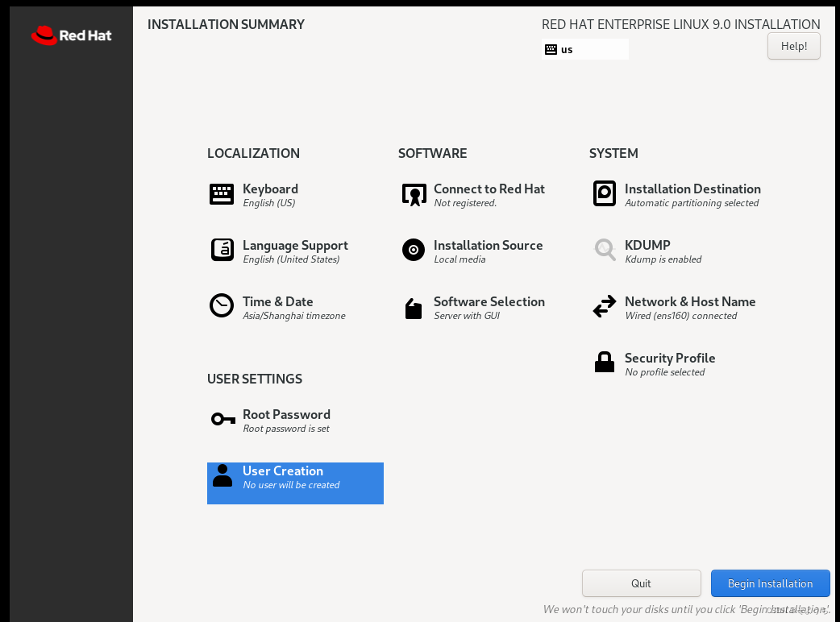Click 'Server with GUI' text
The height and width of the screenshot is (622, 840).
point(467,316)
